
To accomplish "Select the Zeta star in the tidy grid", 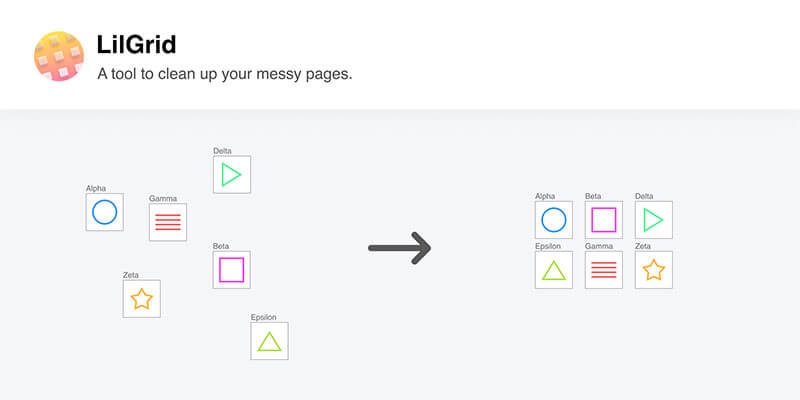I will tap(654, 270).
